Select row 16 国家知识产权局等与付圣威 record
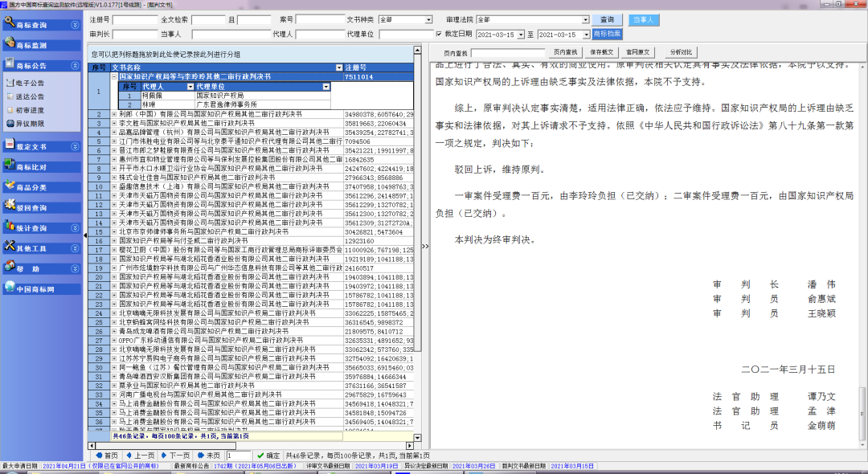The height and width of the screenshot is (474, 868). point(251,241)
